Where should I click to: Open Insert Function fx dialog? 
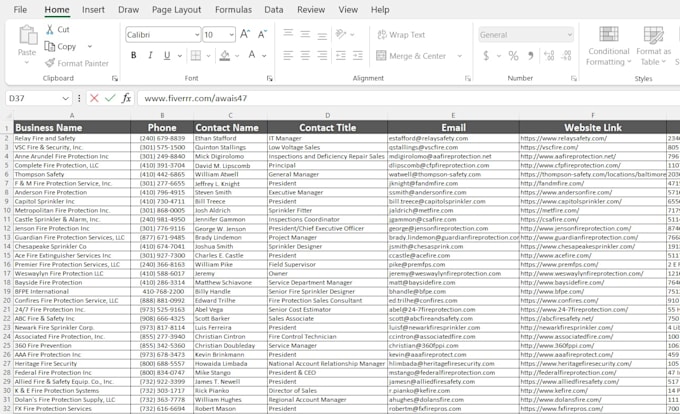coord(126,98)
